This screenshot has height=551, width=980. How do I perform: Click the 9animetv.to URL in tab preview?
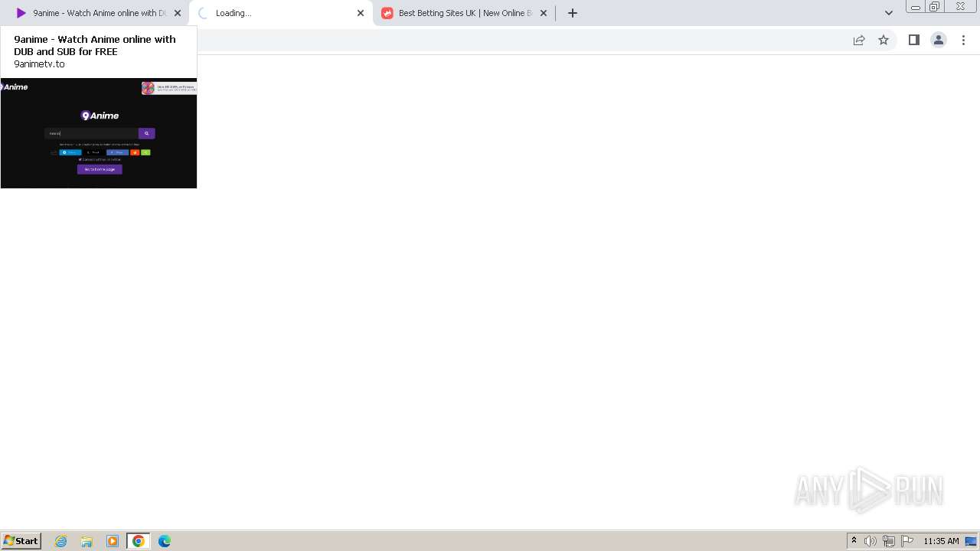click(40, 64)
